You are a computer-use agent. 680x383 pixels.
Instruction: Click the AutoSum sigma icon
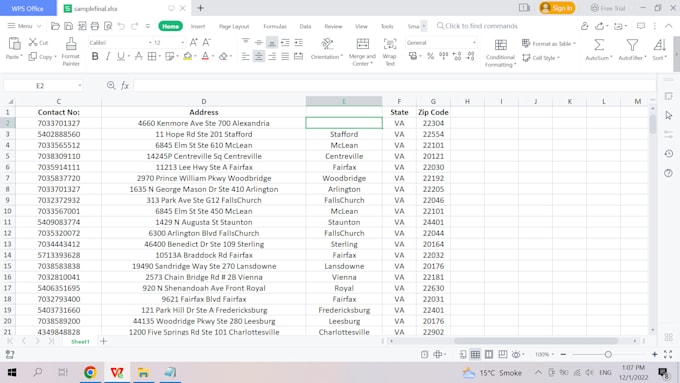[598, 45]
